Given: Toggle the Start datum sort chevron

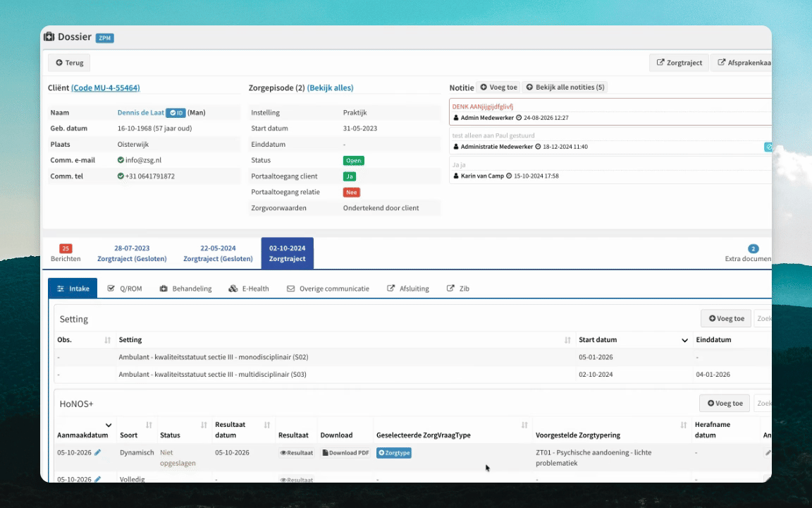Looking at the screenshot, I should (x=684, y=340).
